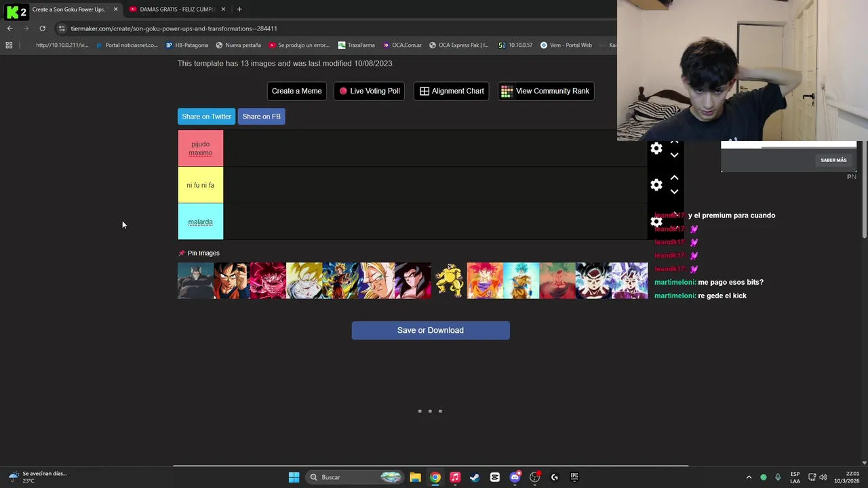Start a Live Voting Poll
The height and width of the screenshot is (488, 868).
(x=370, y=91)
